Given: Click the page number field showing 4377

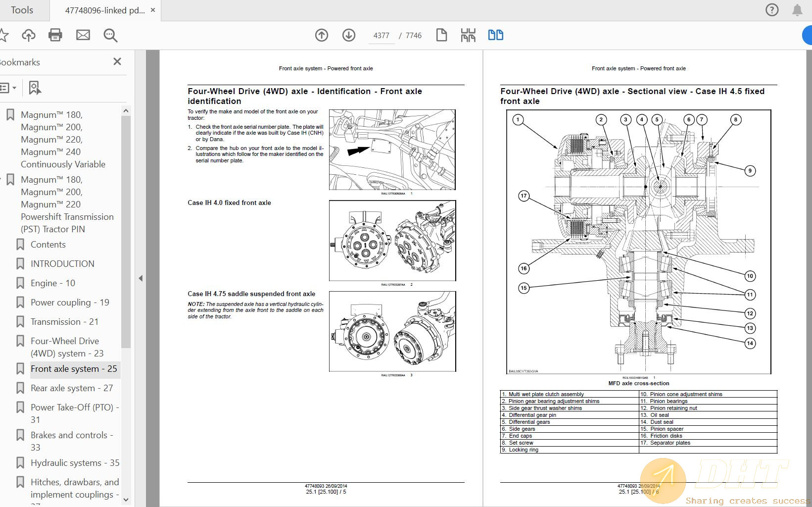Looking at the screenshot, I should [382, 36].
